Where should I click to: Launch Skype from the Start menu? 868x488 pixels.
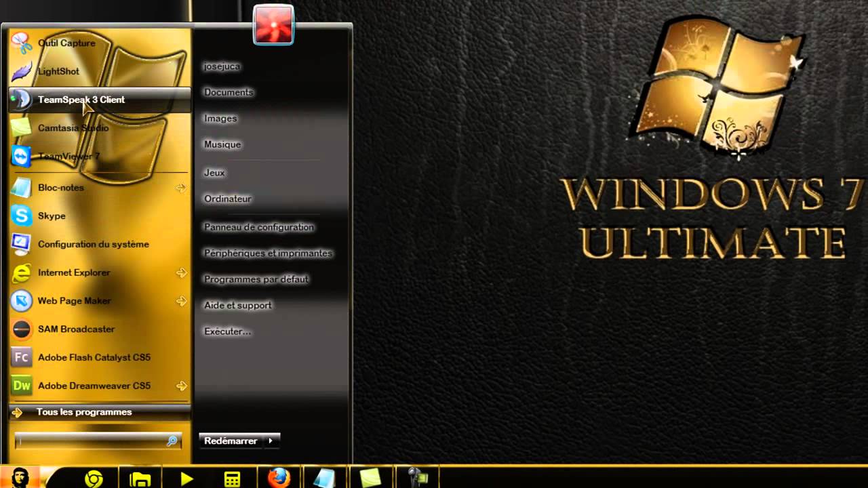point(100,216)
